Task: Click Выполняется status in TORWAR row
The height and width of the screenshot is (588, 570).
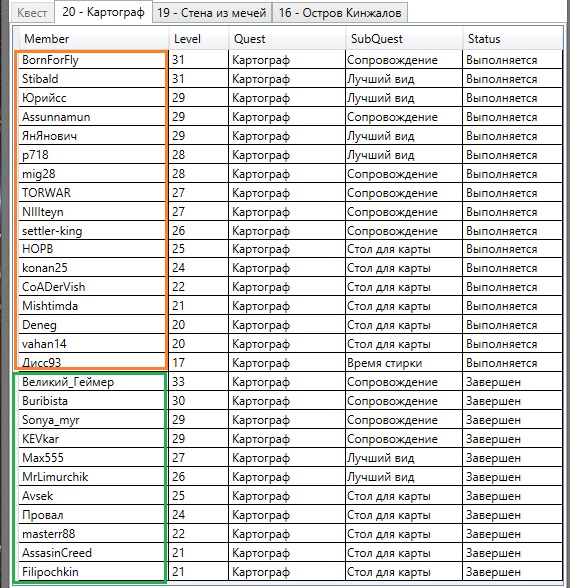Action: 513,193
